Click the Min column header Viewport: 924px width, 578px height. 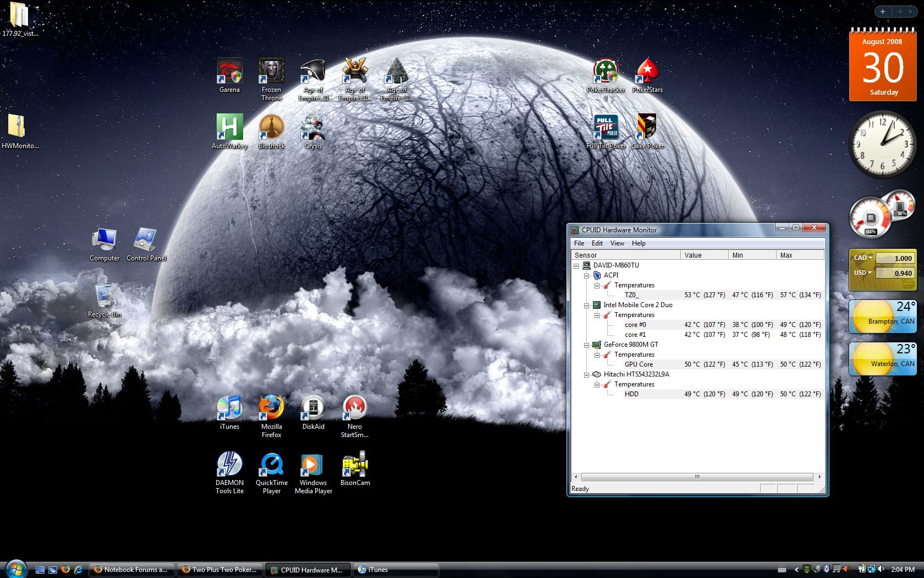(752, 255)
